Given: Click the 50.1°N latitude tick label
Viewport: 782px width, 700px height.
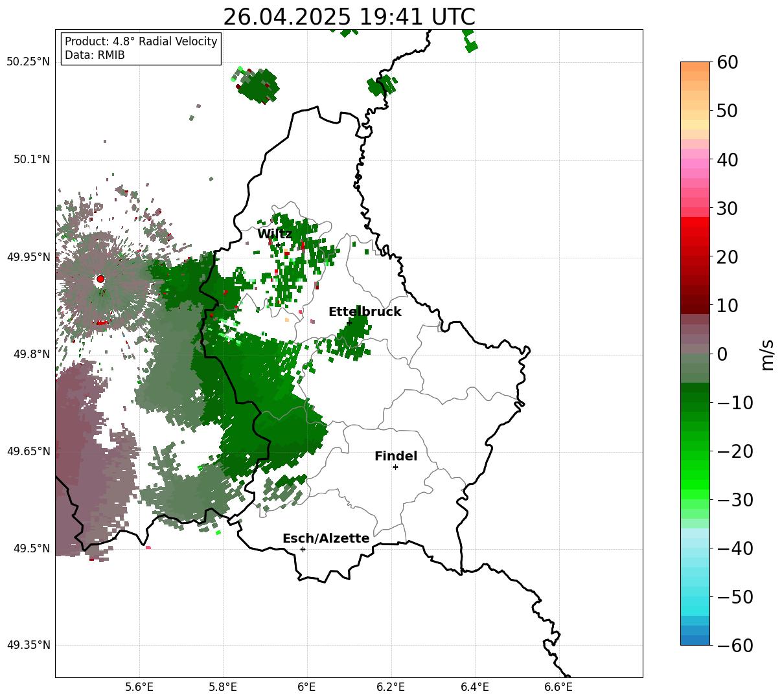Looking at the screenshot, I should [32, 159].
